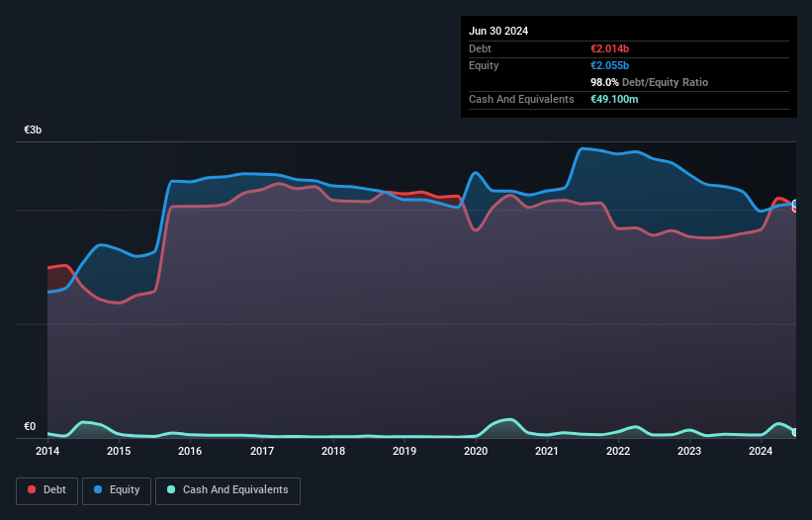Viewport: 812px width, 520px height.
Task: Click the 98.0% Debt/Equity Ratio text
Action: tap(650, 82)
